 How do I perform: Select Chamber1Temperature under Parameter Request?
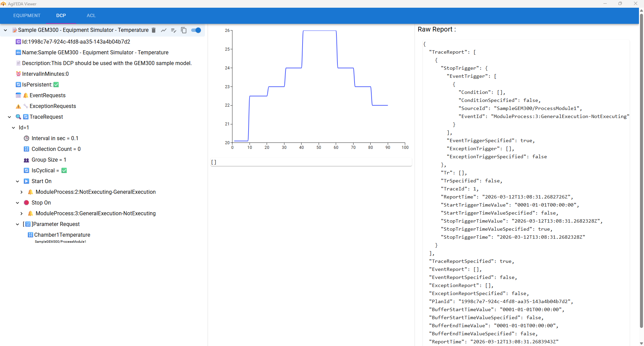click(63, 235)
